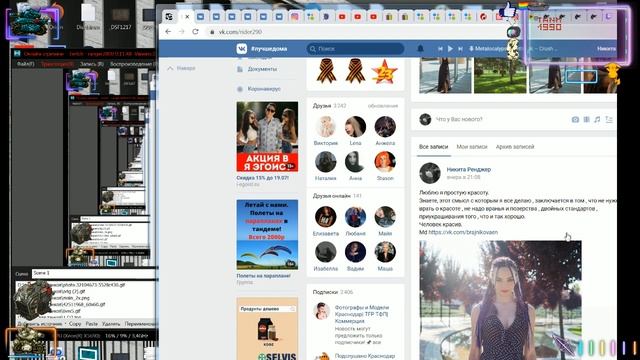Select the Все записи wall tab
This screenshot has height=360, width=640.
[x=433, y=147]
